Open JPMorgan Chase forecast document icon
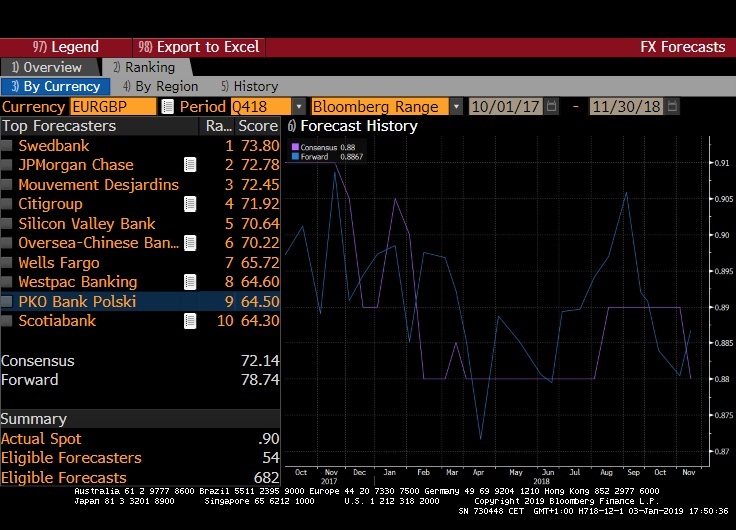Image resolution: width=736 pixels, height=530 pixels. (x=190, y=165)
